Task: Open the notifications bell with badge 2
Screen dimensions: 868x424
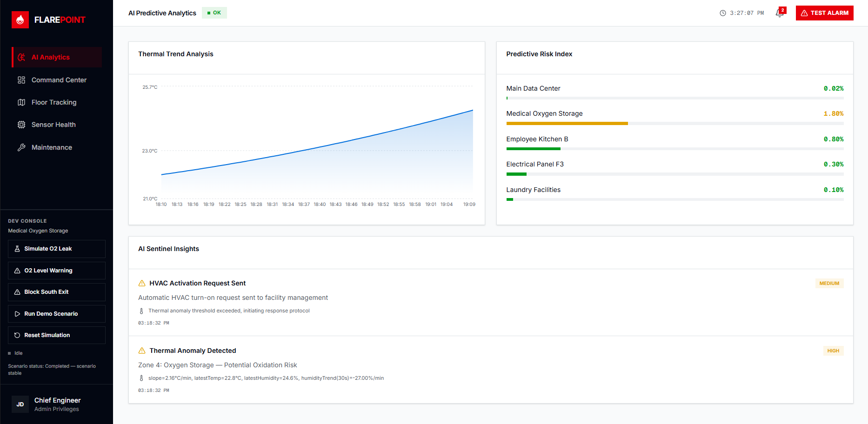Action: pyautogui.click(x=779, y=13)
